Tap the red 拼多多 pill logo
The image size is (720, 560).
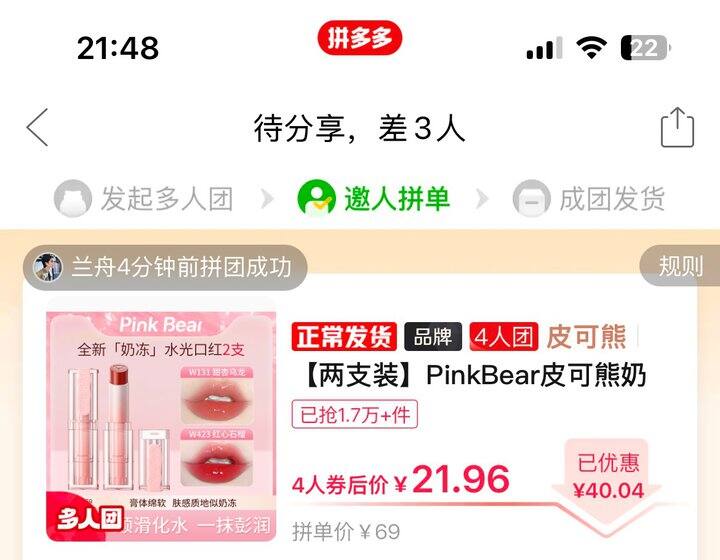(360, 38)
